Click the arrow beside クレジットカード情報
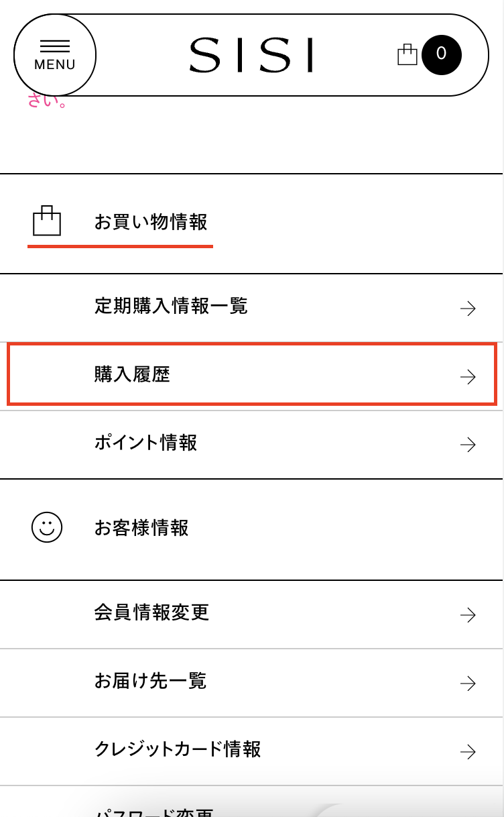This screenshot has width=504, height=817. click(x=468, y=751)
